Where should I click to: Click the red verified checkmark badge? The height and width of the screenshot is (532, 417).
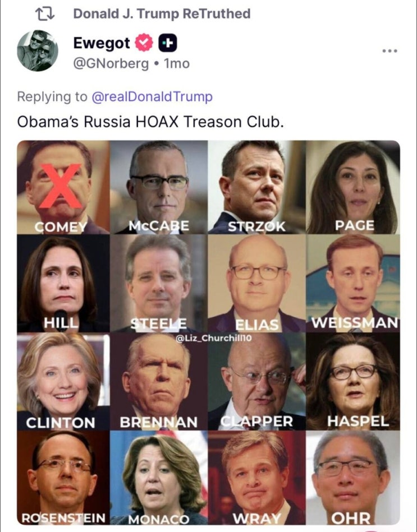[144, 43]
